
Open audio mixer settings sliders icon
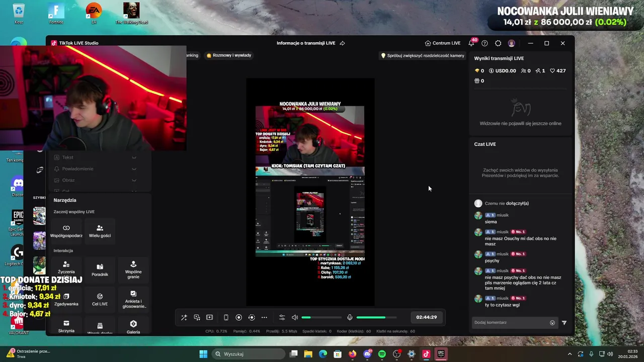pyautogui.click(x=282, y=317)
